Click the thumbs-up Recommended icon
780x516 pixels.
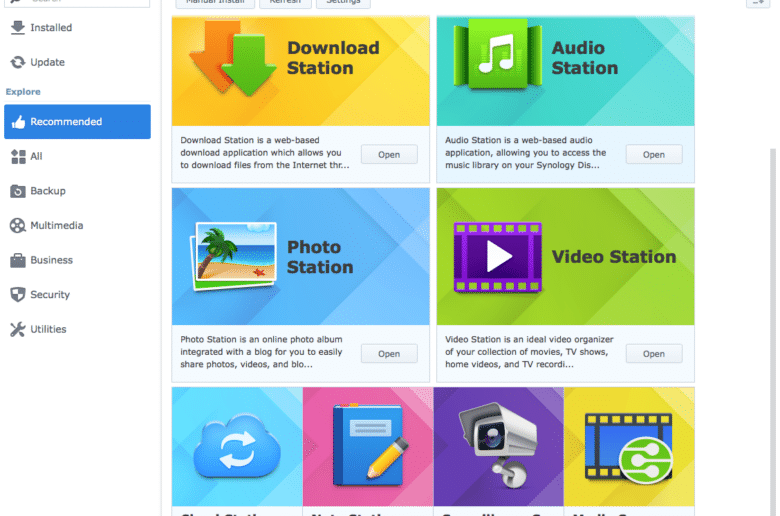click(18, 121)
